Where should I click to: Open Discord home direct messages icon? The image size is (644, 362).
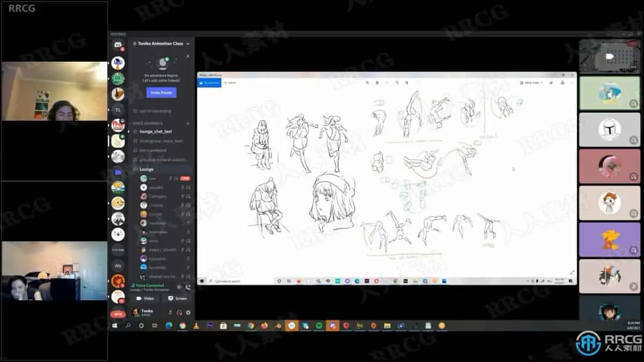pyautogui.click(x=118, y=46)
